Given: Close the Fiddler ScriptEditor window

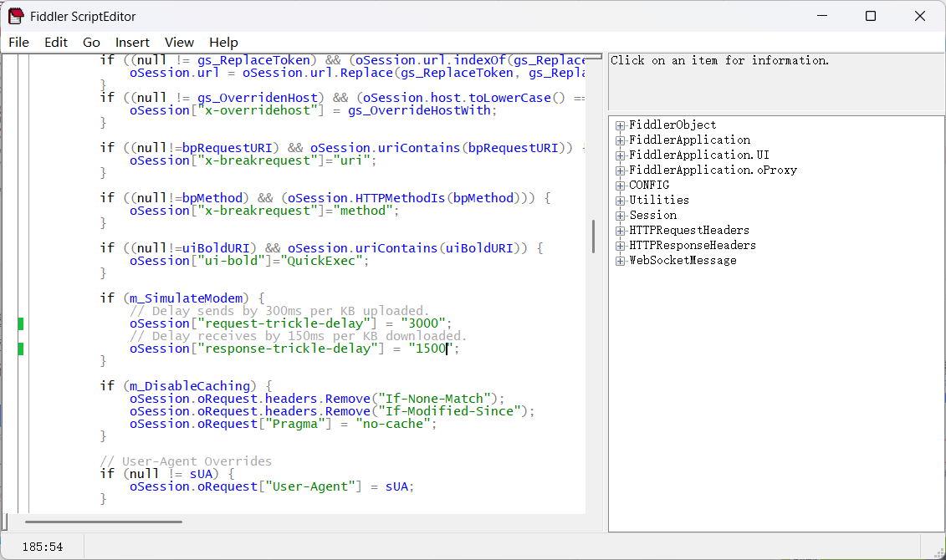Looking at the screenshot, I should (x=919, y=16).
